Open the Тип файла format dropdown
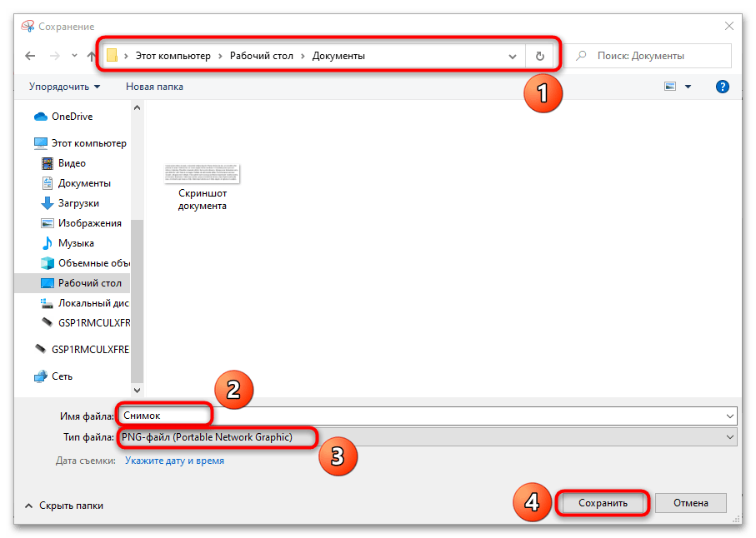 (730, 437)
